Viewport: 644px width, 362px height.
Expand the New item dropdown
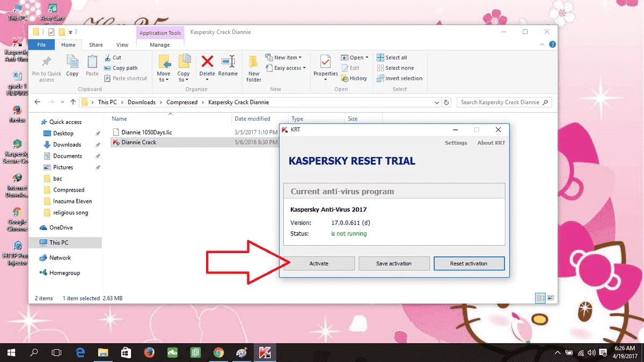pyautogui.click(x=283, y=57)
